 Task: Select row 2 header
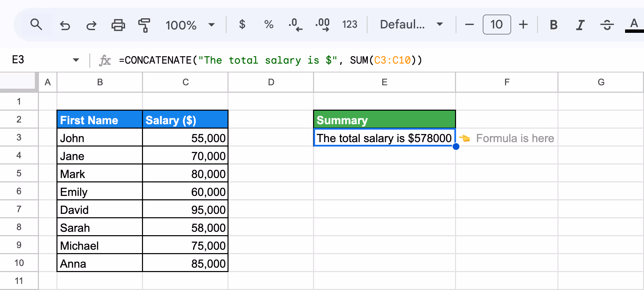pos(19,119)
